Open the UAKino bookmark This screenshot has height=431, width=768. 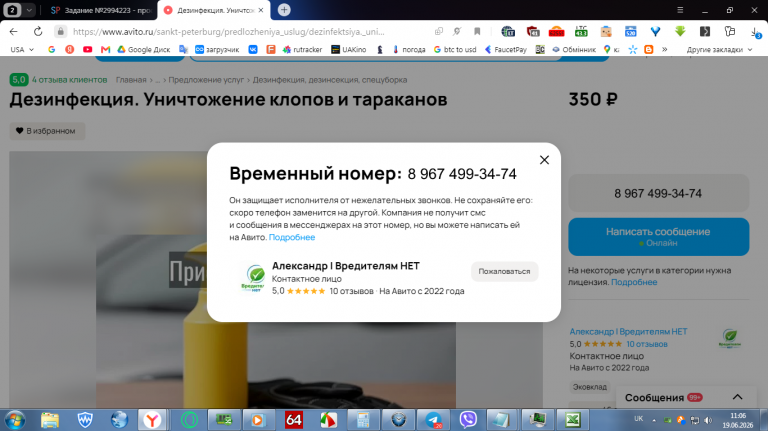point(349,49)
